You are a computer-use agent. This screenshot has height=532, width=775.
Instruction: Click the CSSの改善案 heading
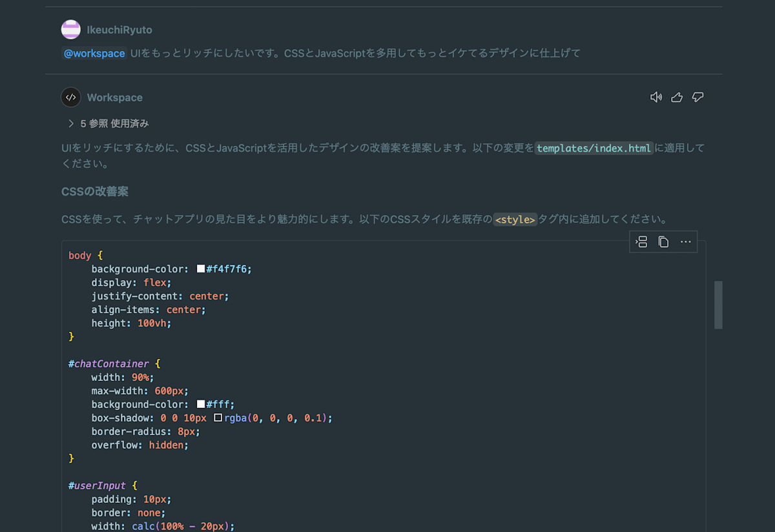click(x=95, y=192)
